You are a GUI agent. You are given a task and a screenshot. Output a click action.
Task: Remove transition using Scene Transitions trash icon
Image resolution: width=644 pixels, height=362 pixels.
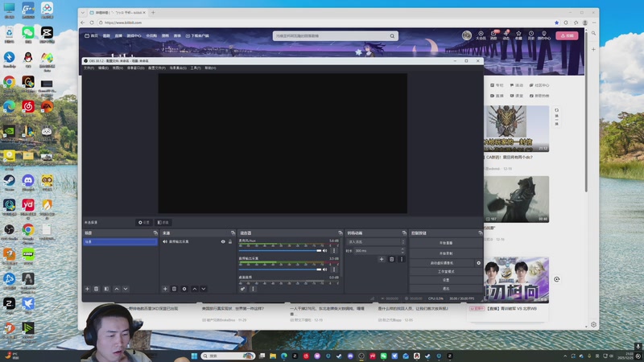391,259
